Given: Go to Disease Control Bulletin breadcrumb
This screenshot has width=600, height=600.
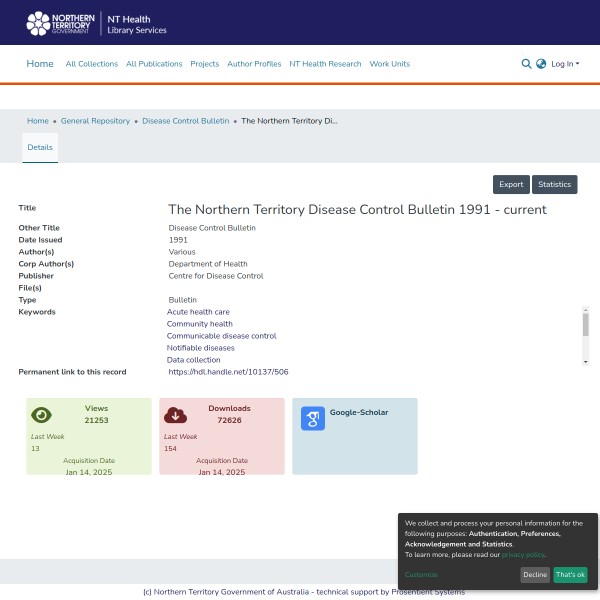Looking at the screenshot, I should click(185, 121).
